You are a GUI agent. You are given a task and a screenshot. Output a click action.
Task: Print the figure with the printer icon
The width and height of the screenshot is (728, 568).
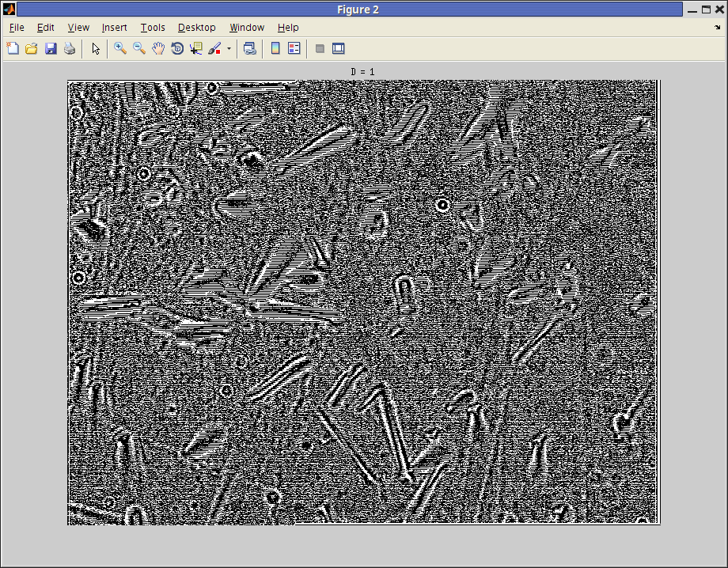pyautogui.click(x=70, y=48)
